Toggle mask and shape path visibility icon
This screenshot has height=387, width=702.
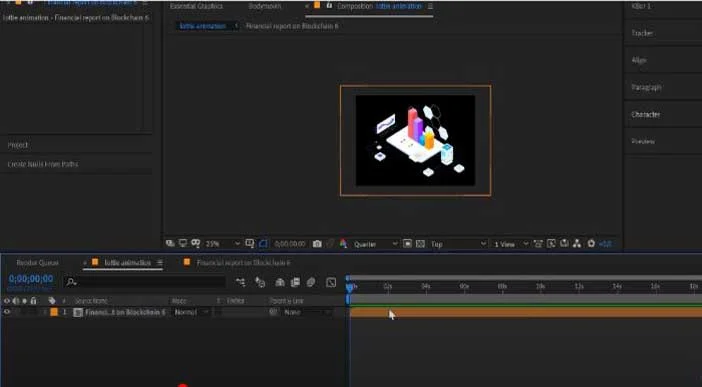(x=263, y=244)
